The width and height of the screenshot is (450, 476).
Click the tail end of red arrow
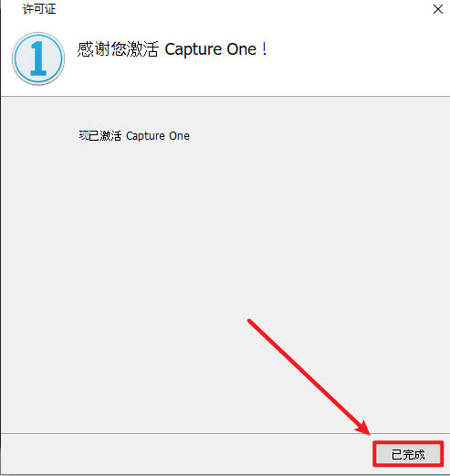pyautogui.click(x=249, y=321)
